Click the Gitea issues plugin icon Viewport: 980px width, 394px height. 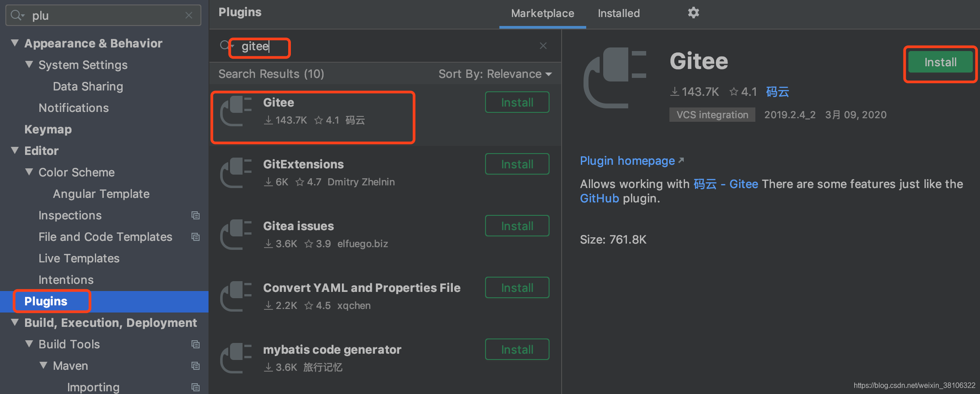(x=236, y=234)
